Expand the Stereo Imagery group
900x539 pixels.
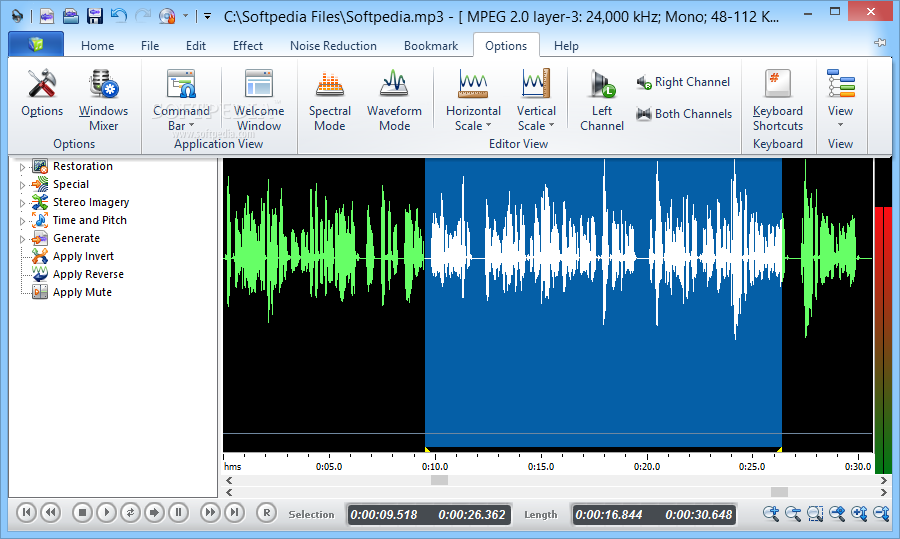click(22, 203)
